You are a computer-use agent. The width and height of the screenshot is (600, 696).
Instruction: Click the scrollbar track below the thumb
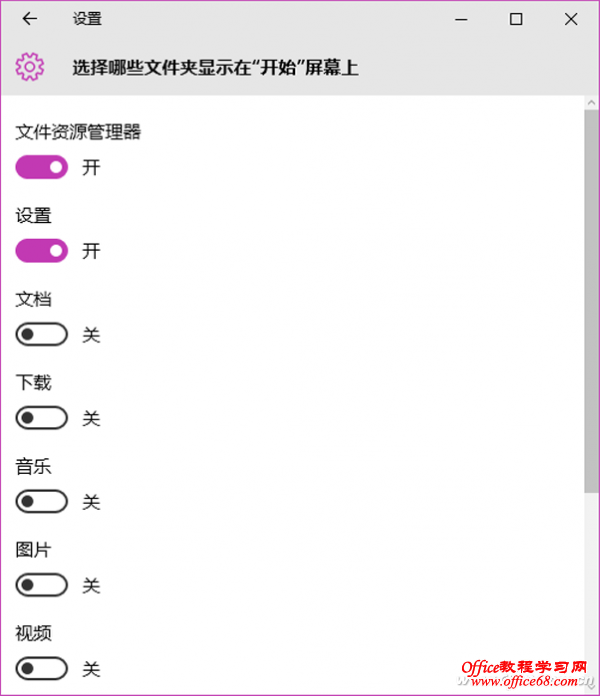tap(591, 590)
